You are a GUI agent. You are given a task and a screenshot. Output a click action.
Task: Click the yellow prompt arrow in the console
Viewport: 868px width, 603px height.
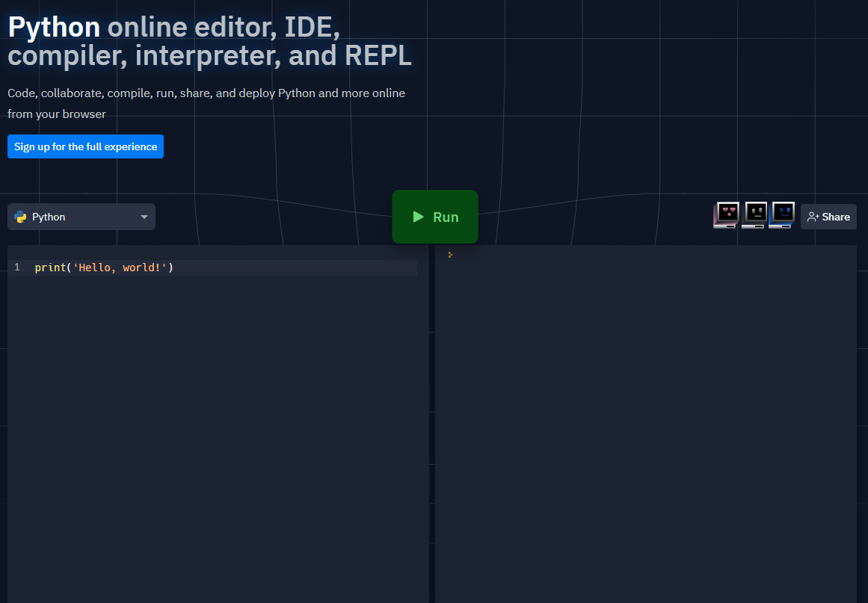coord(449,254)
